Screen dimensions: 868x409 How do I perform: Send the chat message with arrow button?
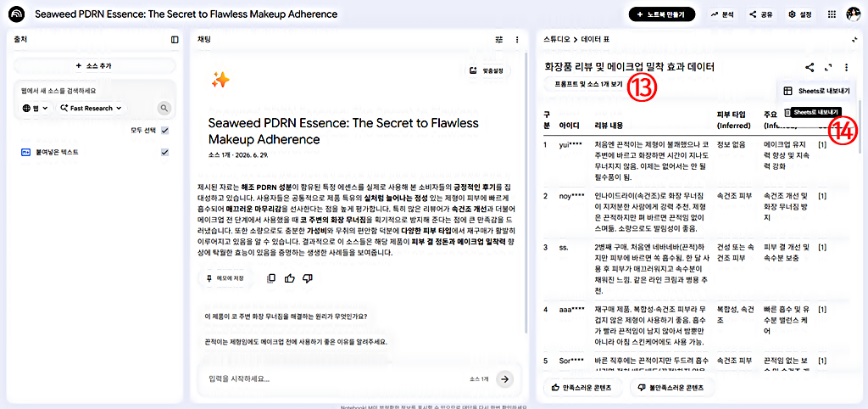point(504,379)
